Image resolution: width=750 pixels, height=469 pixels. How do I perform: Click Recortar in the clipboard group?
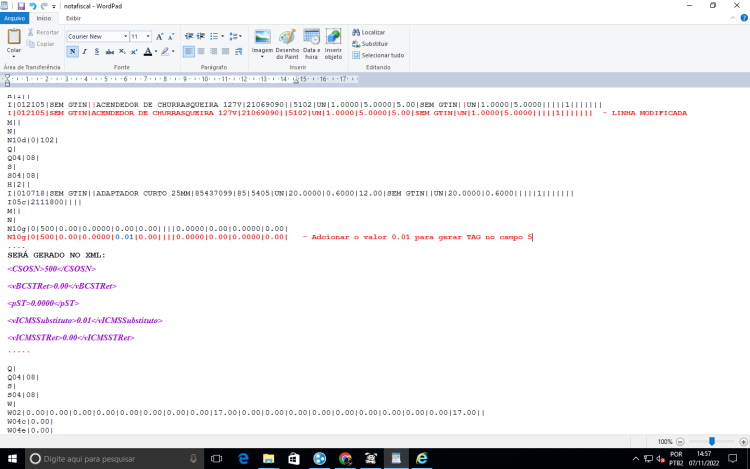pyautogui.click(x=43, y=32)
